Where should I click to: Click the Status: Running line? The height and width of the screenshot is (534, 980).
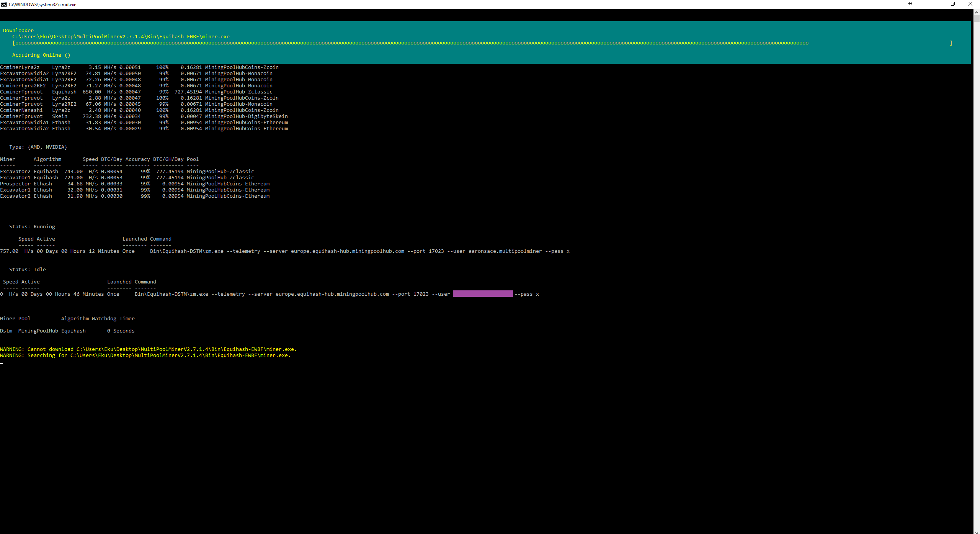32,227
